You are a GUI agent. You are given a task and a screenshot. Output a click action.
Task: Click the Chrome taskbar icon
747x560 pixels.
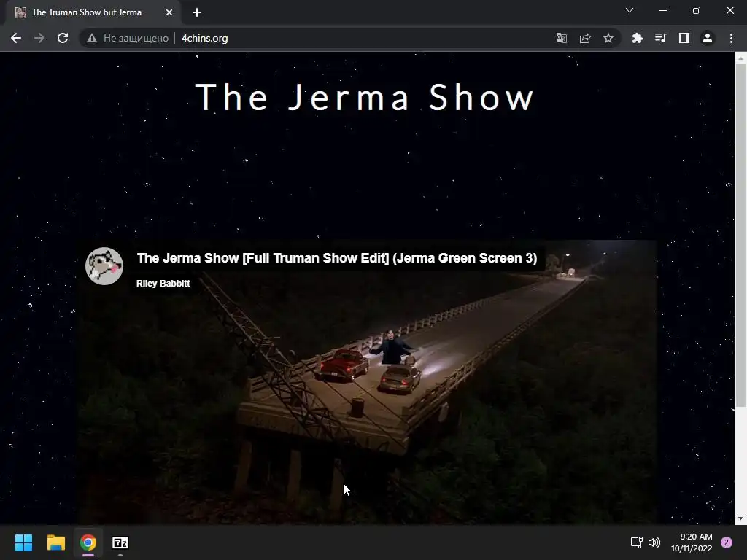88,542
